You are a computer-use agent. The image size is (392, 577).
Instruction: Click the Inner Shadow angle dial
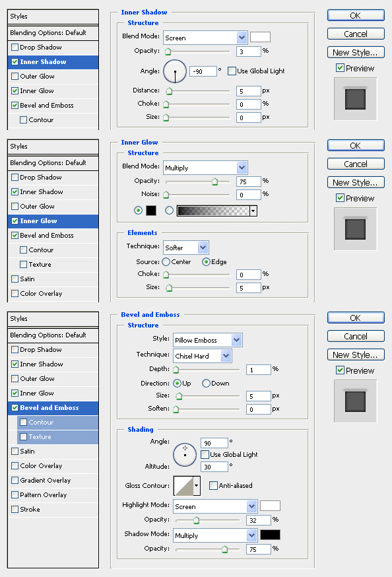coord(175,71)
